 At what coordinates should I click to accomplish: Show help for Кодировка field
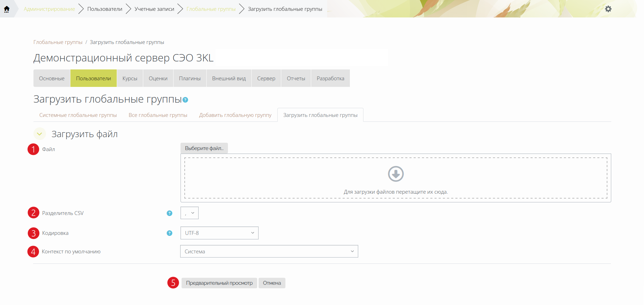(x=169, y=233)
